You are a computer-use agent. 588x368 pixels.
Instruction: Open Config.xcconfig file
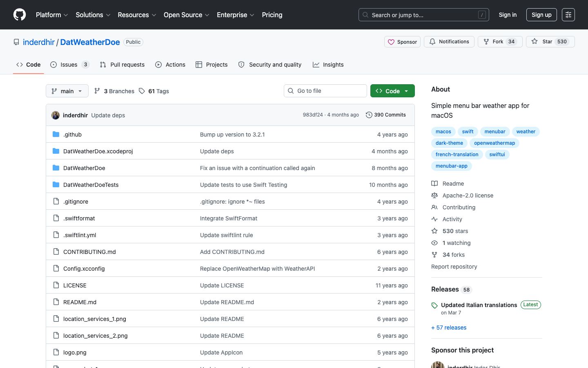[84, 269]
